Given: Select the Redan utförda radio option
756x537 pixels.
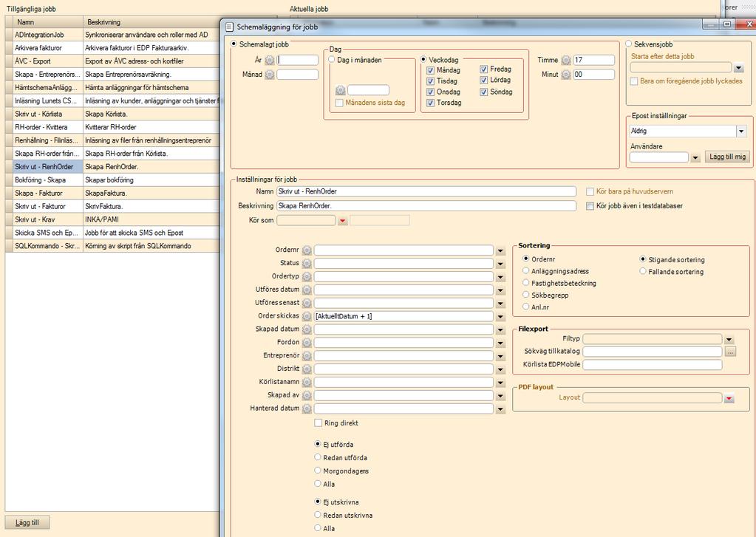Looking at the screenshot, I should pos(318,457).
